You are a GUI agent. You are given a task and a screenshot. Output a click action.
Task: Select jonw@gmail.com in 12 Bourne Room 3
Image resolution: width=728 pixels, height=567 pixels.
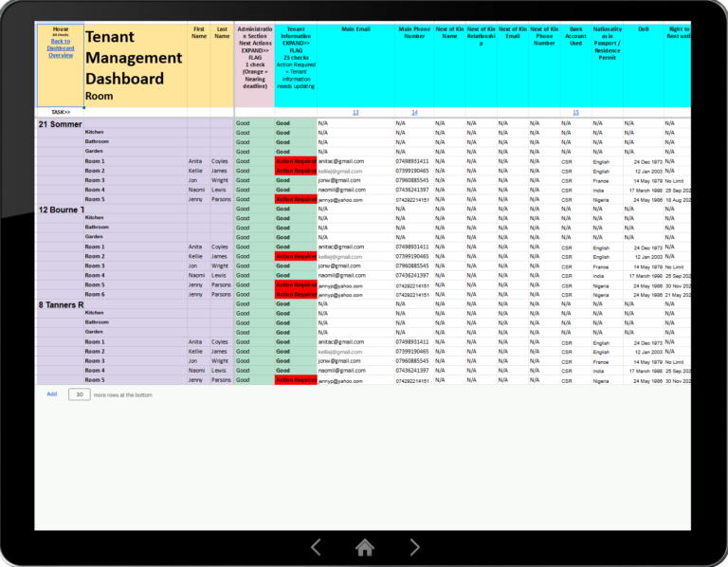(355, 266)
